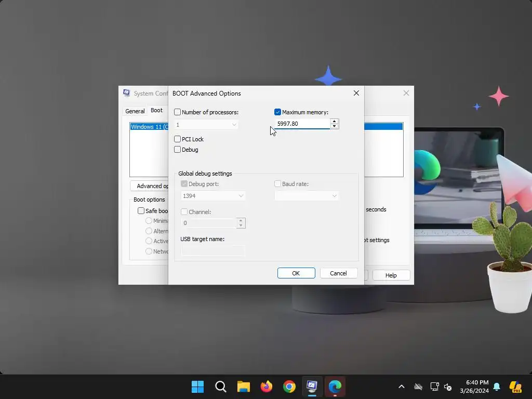532x399 pixels.
Task: Show hidden tray icons chevron
Action: [x=402, y=387]
